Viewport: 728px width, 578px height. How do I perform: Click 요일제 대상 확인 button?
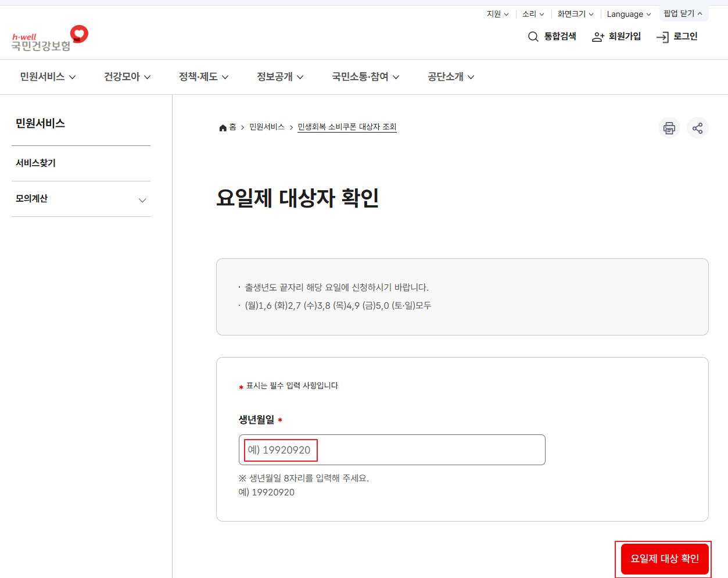pos(665,559)
